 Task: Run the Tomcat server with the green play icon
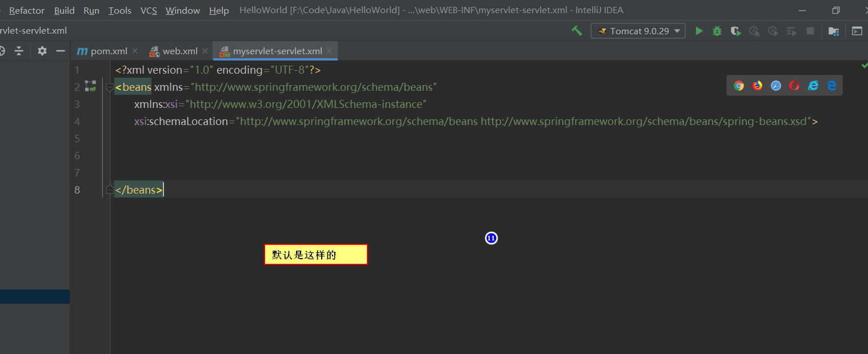point(699,31)
